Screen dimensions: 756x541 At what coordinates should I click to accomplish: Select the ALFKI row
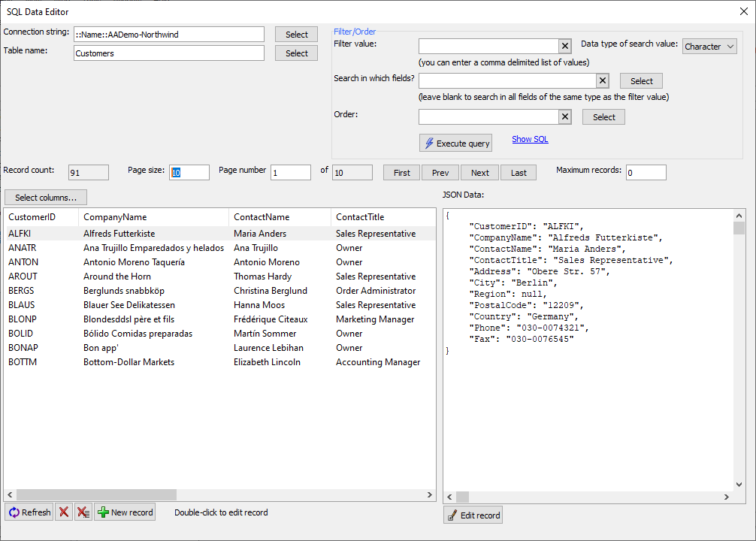tap(220, 234)
